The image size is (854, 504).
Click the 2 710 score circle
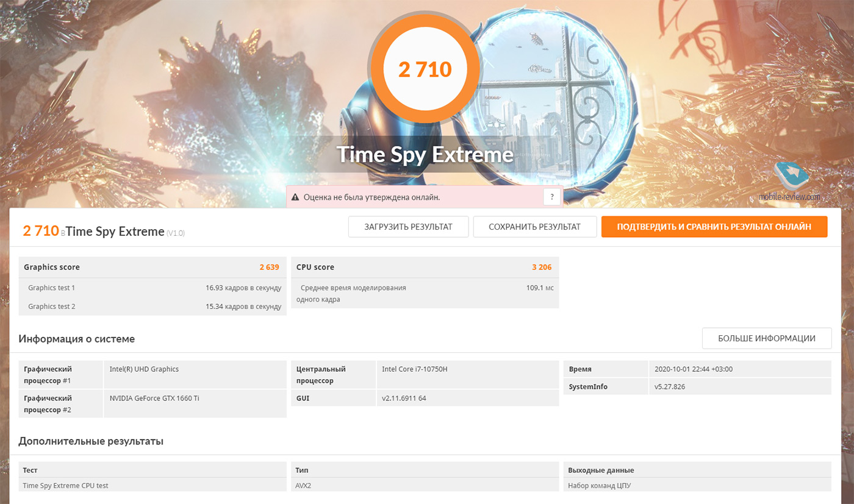click(x=425, y=69)
